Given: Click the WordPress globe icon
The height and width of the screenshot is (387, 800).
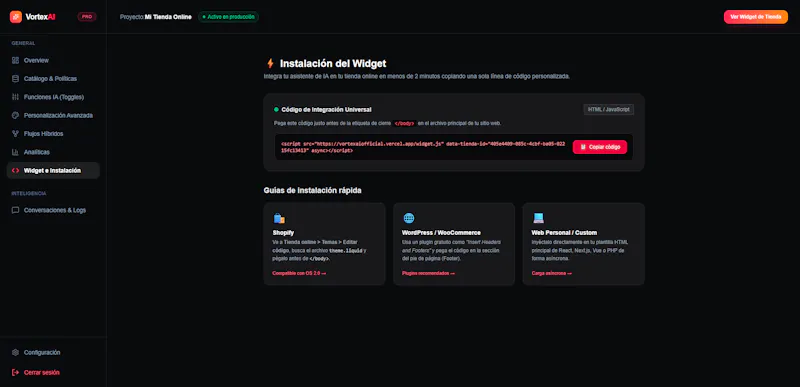Looking at the screenshot, I should (x=409, y=218).
